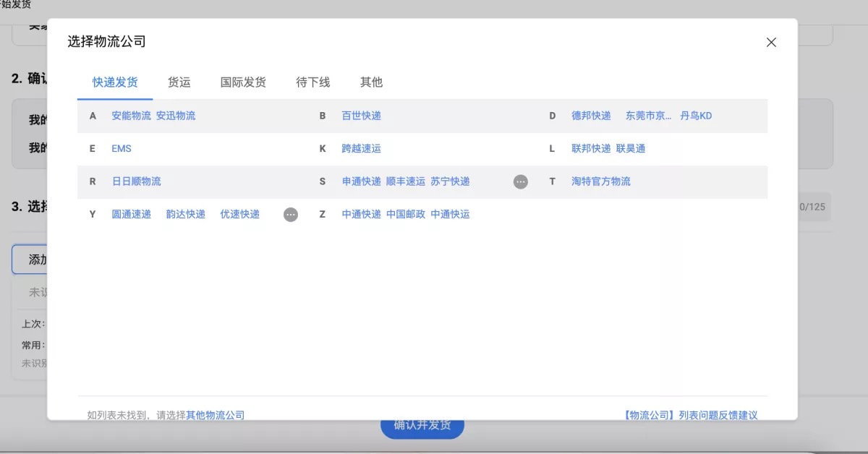868x454 pixels.
Task: Pick 丹鸟KD as the courier
Action: coord(696,116)
